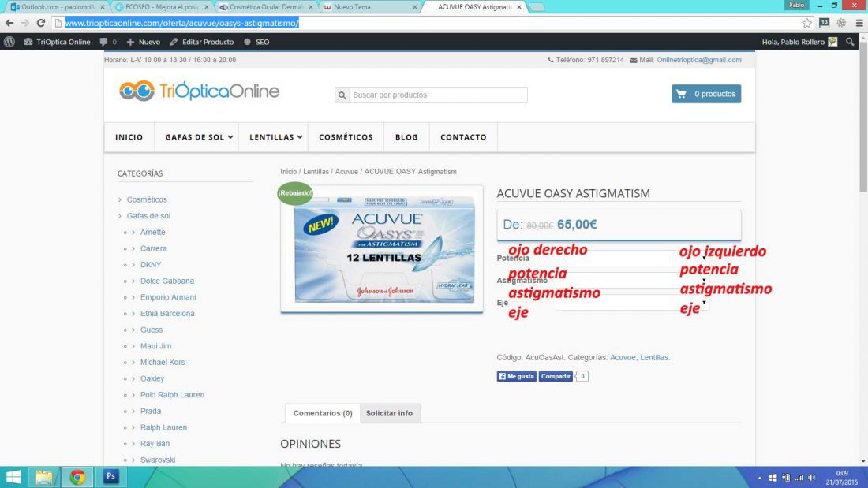Image resolution: width=868 pixels, height=488 pixels.
Task: Open the cart button showing 0 productos
Action: (x=706, y=94)
